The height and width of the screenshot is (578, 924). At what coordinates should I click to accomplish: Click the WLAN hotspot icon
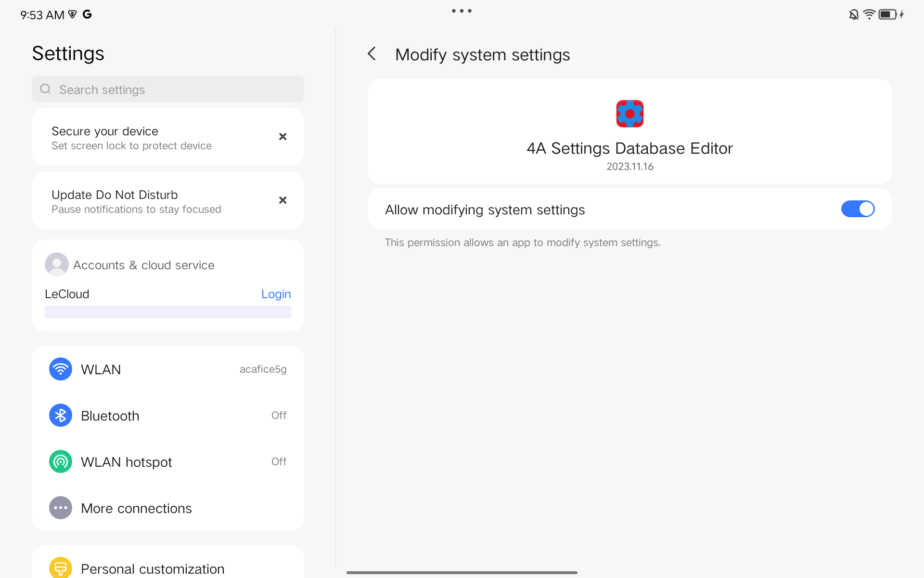pos(61,461)
